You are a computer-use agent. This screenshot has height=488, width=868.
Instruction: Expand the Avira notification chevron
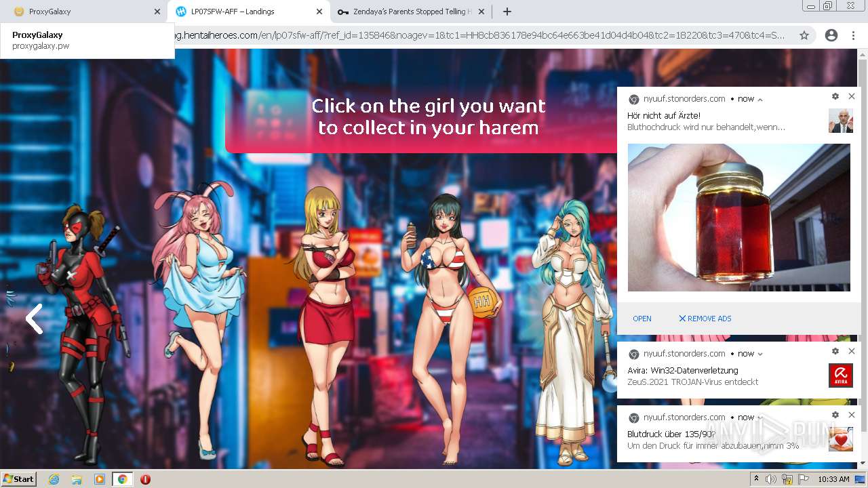point(760,354)
